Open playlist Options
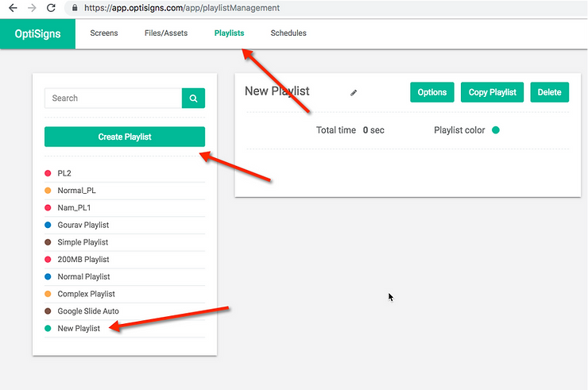This screenshot has height=390, width=588. click(432, 92)
